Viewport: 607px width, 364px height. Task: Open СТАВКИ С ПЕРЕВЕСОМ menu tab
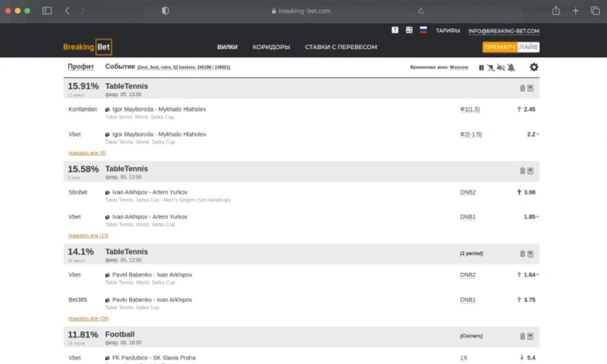pos(341,47)
